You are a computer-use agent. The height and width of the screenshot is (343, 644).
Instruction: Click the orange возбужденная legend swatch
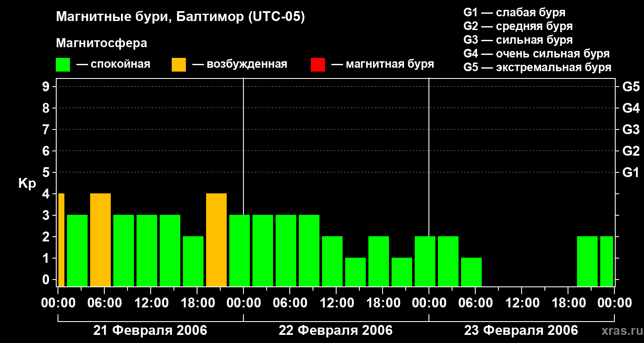pyautogui.click(x=179, y=65)
